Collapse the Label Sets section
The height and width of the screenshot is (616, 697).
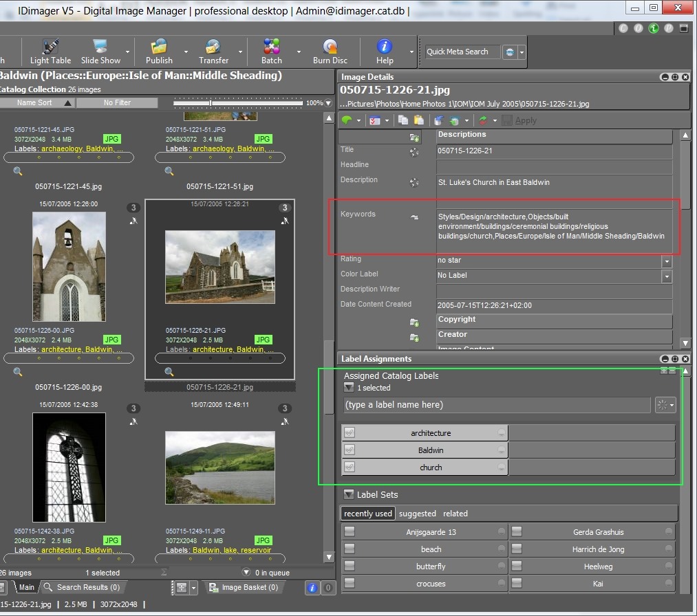click(x=349, y=494)
